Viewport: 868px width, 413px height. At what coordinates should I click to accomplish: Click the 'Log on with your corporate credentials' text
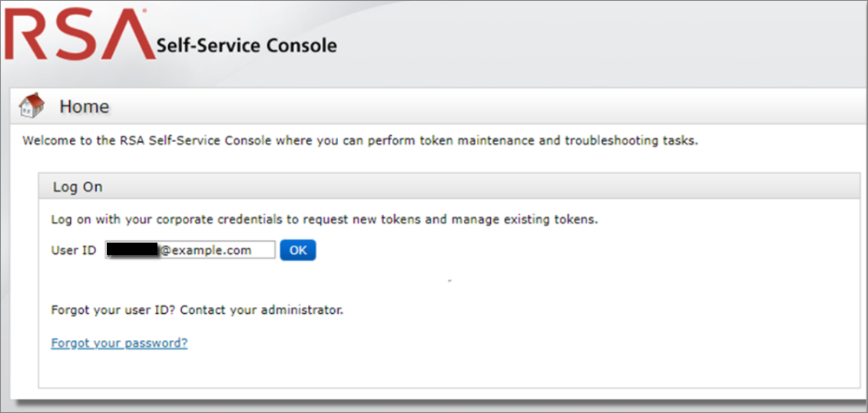coord(324,220)
